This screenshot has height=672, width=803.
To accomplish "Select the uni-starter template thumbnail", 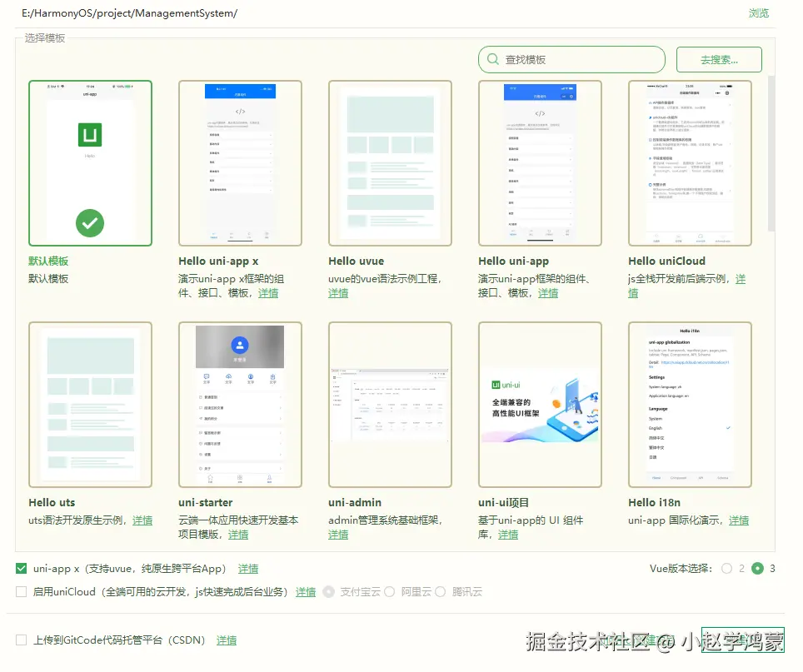I will pos(240,405).
